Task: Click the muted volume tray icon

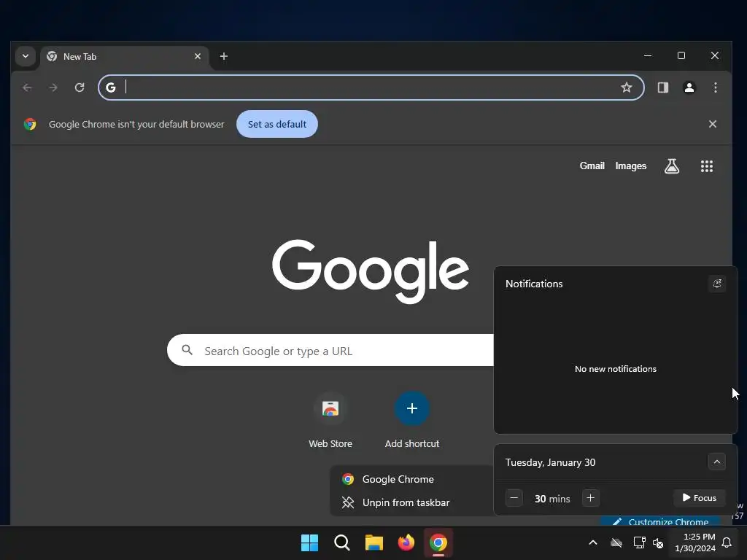Action: (x=658, y=542)
